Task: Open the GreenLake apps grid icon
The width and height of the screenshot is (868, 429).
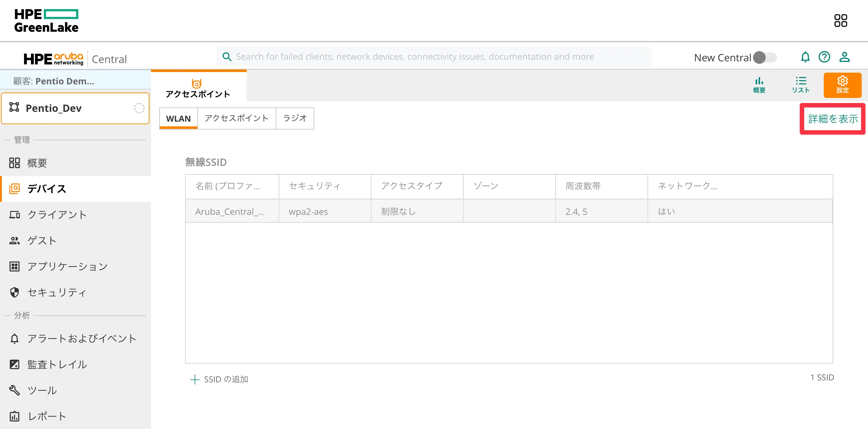Action: [x=841, y=21]
